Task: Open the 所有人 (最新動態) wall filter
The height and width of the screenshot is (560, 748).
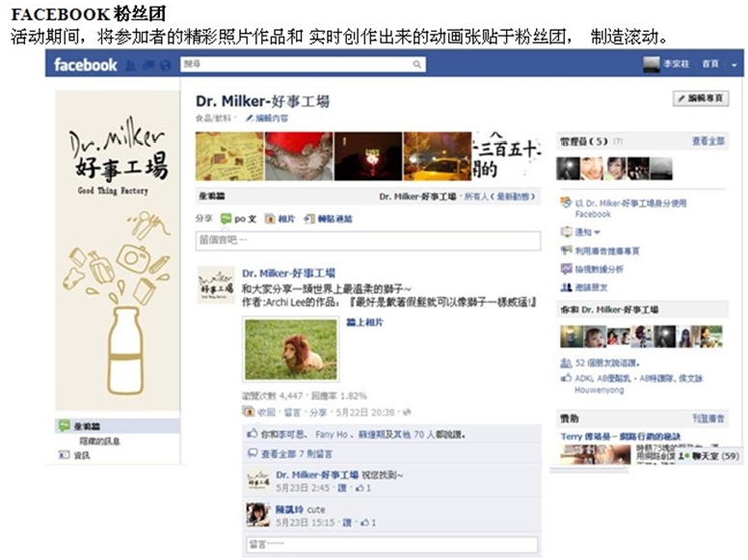Action: click(500, 197)
